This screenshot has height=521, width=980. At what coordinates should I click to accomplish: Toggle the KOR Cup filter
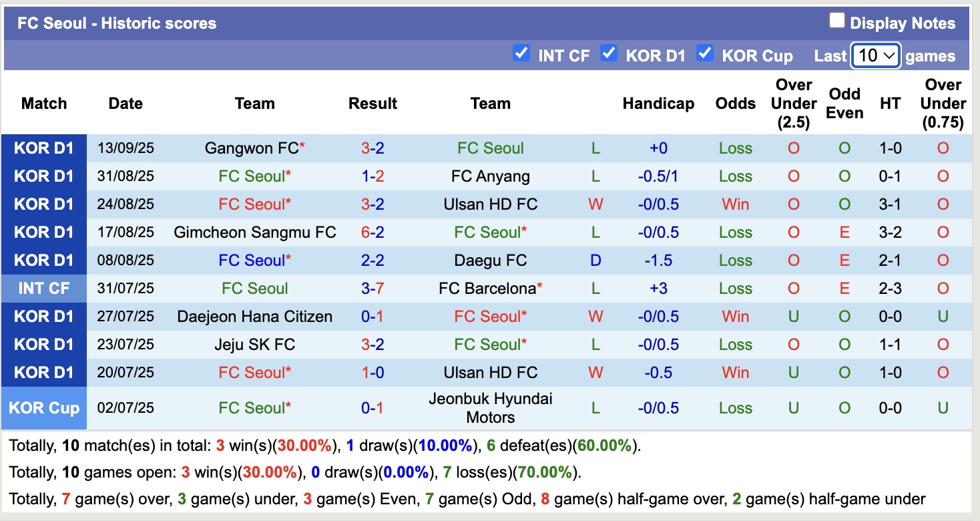tap(705, 54)
